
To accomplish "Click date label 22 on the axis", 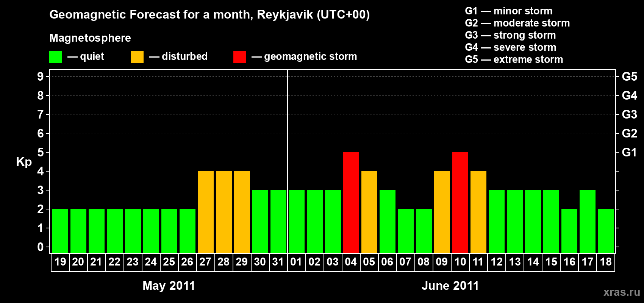I will (115, 262).
